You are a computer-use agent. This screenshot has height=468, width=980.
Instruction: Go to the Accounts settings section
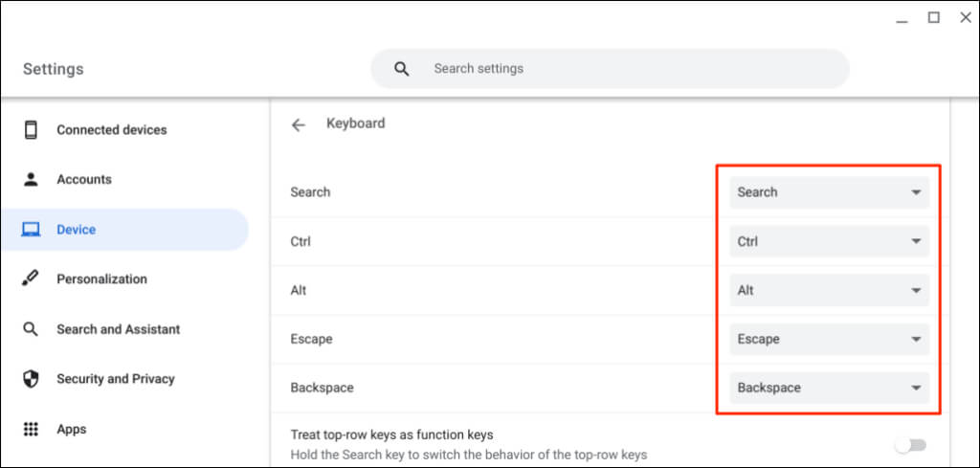84,179
